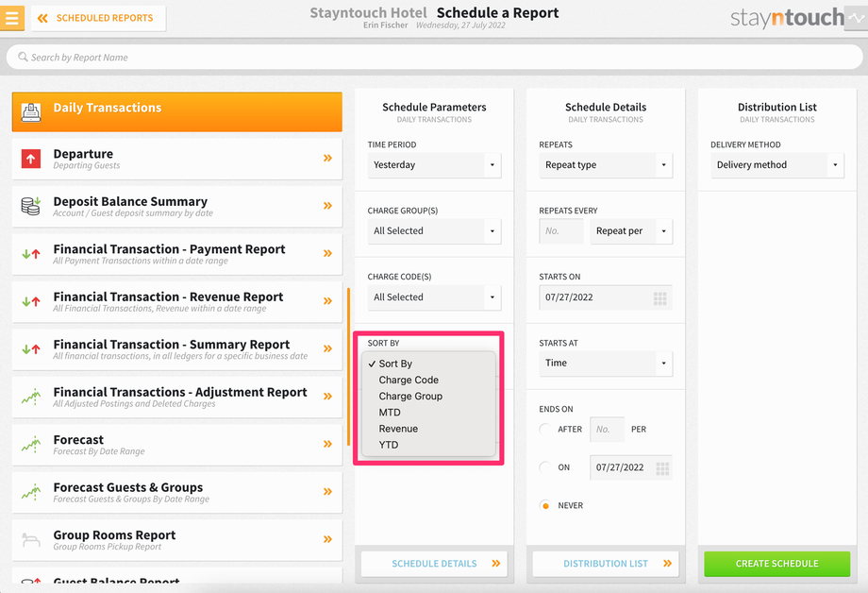Choose Charge Code sort option
Image resolution: width=868 pixels, height=593 pixels.
pos(428,381)
